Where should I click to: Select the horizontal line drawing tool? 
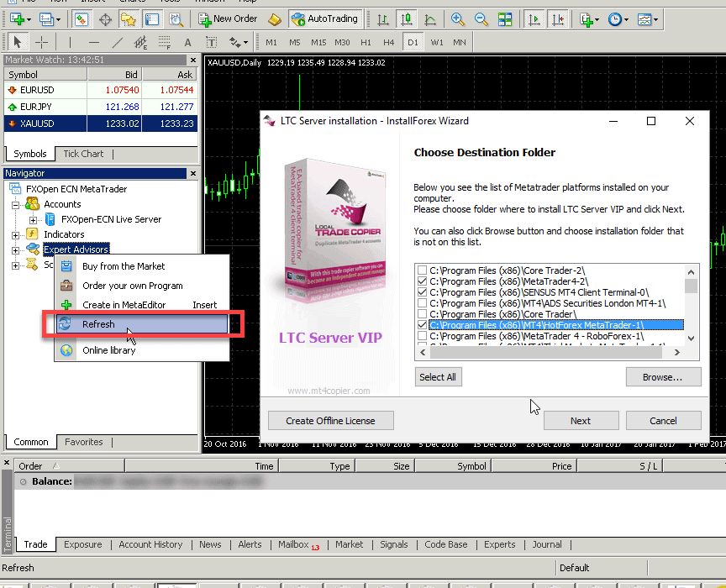tap(94, 42)
